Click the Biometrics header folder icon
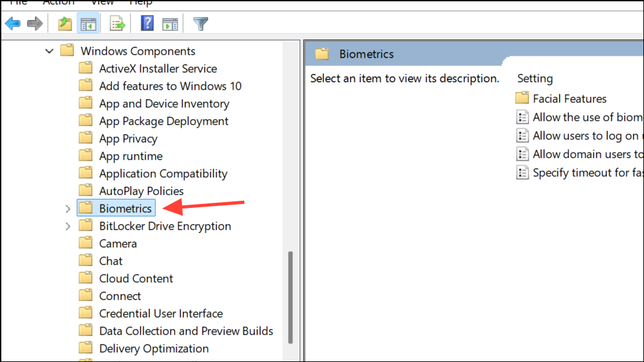Screen dimensions: 644x362 pyautogui.click(x=322, y=54)
